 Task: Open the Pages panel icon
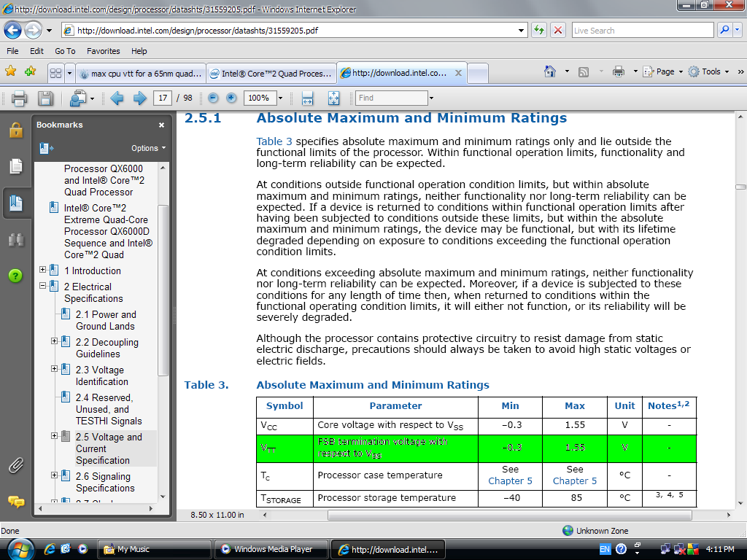16,166
